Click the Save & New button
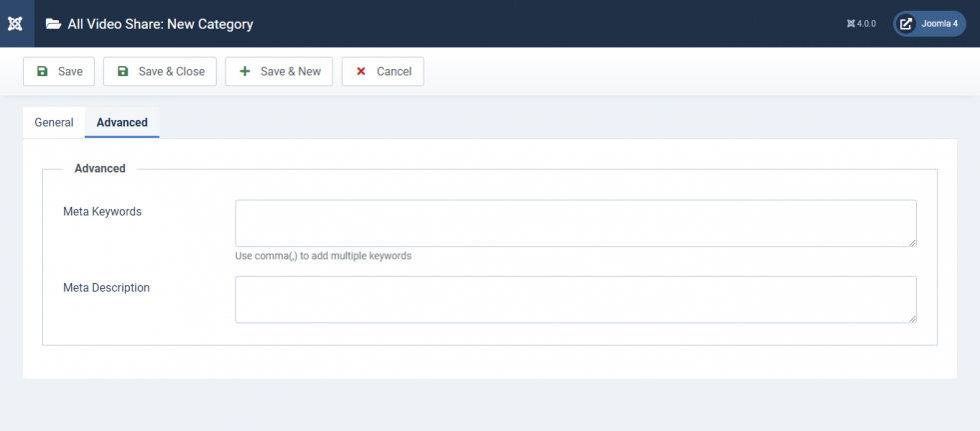Screen dimensions: 980x431 click(x=279, y=71)
